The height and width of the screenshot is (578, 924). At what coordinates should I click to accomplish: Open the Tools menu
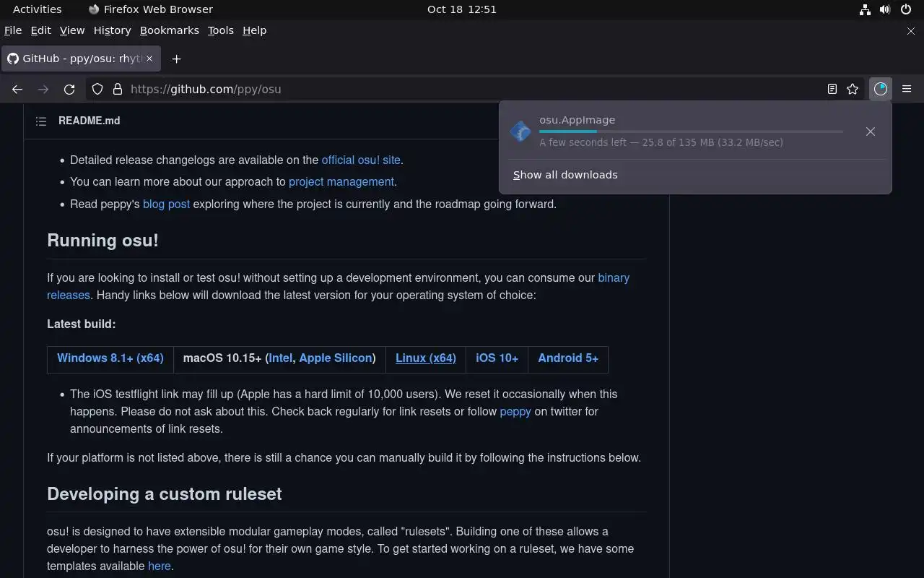tap(220, 30)
